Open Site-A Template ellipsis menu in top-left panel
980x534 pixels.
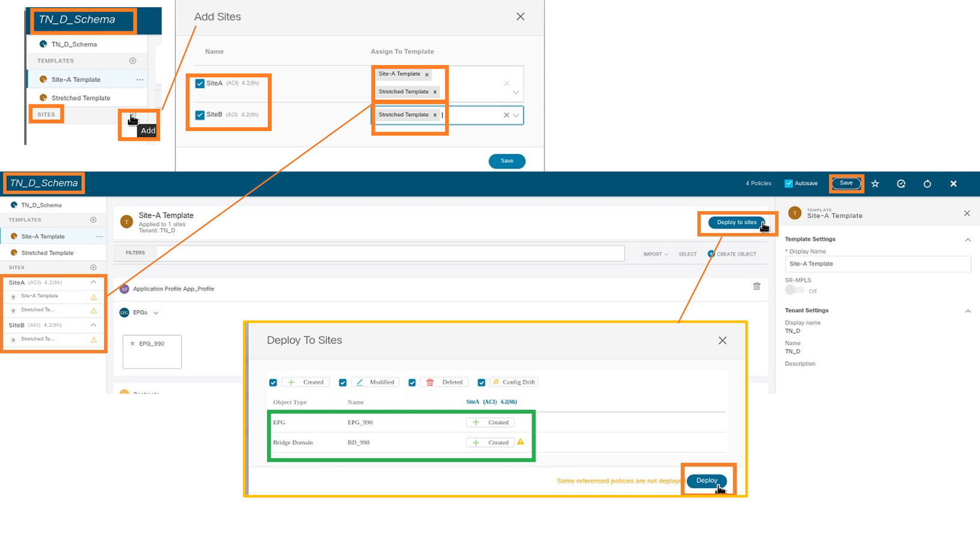(x=140, y=79)
